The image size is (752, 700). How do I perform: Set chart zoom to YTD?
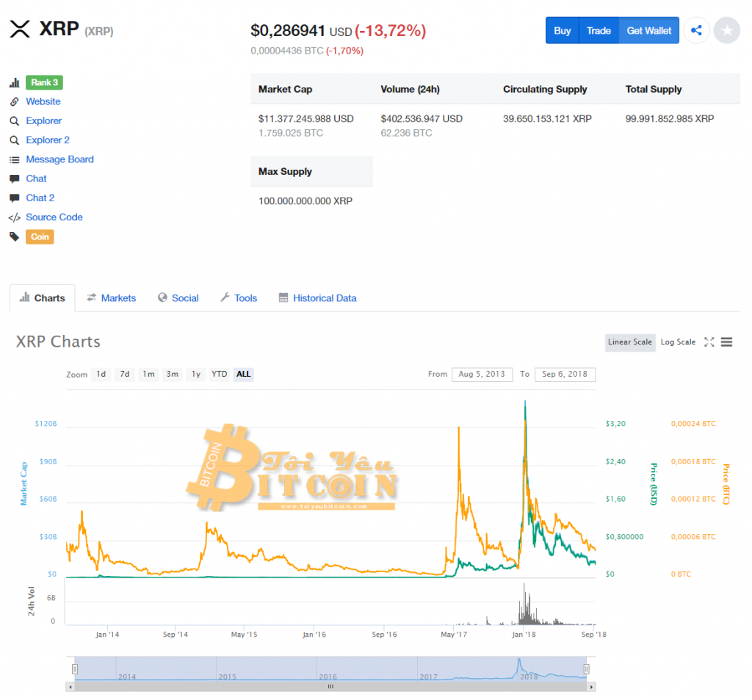pyautogui.click(x=220, y=374)
